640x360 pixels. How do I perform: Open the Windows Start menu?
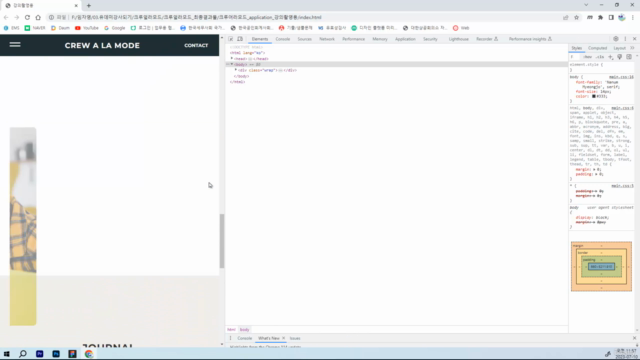(7, 354)
